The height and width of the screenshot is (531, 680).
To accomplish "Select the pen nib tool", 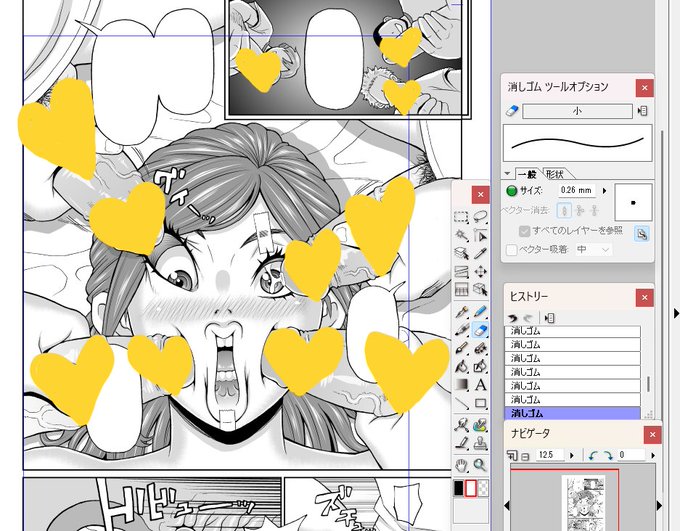I will pos(461,312).
